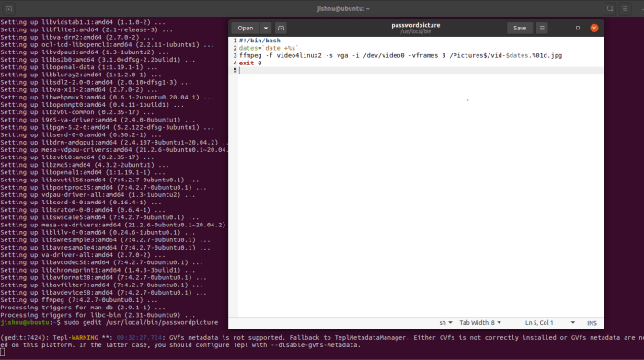Click the dates=`date +%s` line
Viewport: 644px width, 360px height.
(269, 48)
